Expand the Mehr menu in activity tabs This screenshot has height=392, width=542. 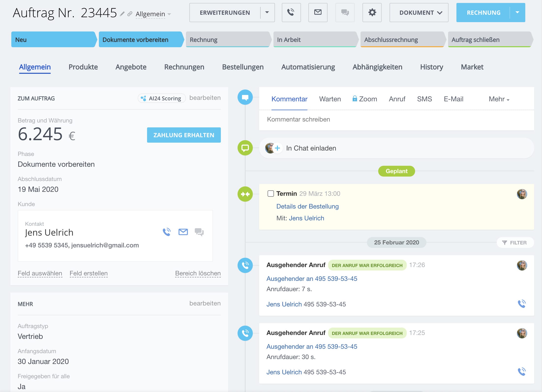499,99
